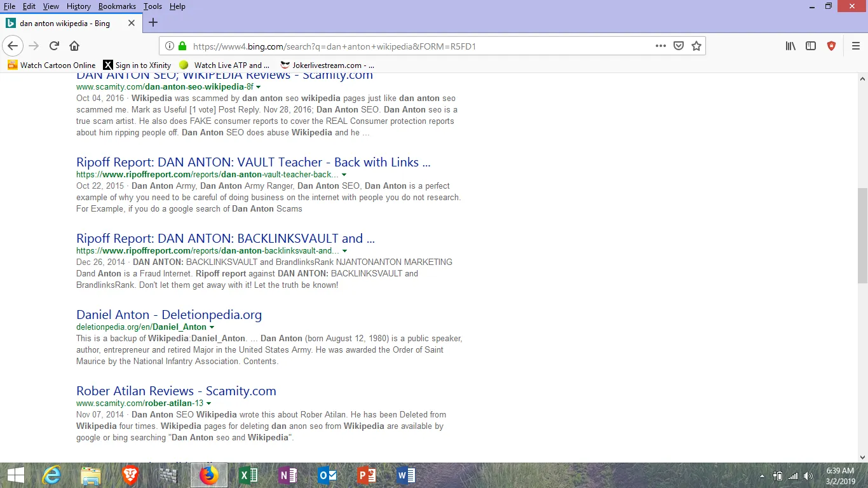Click the www.scamity.com/rober-atilan-13 URL text
Image resolution: width=868 pixels, height=488 pixels.
[x=140, y=403]
